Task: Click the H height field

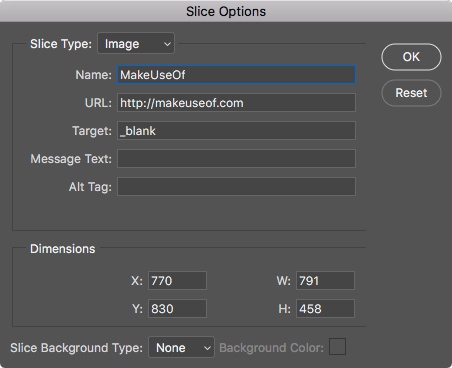Action: point(325,309)
